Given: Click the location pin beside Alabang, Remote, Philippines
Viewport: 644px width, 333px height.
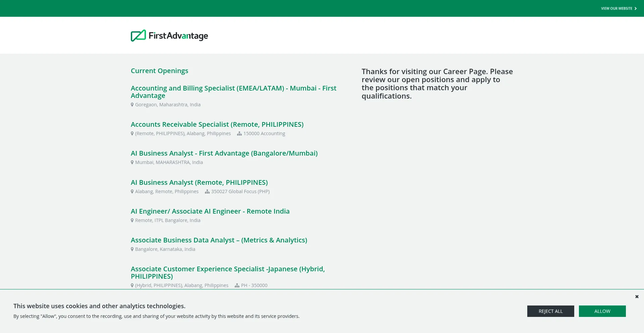Looking at the screenshot, I should [x=132, y=191].
